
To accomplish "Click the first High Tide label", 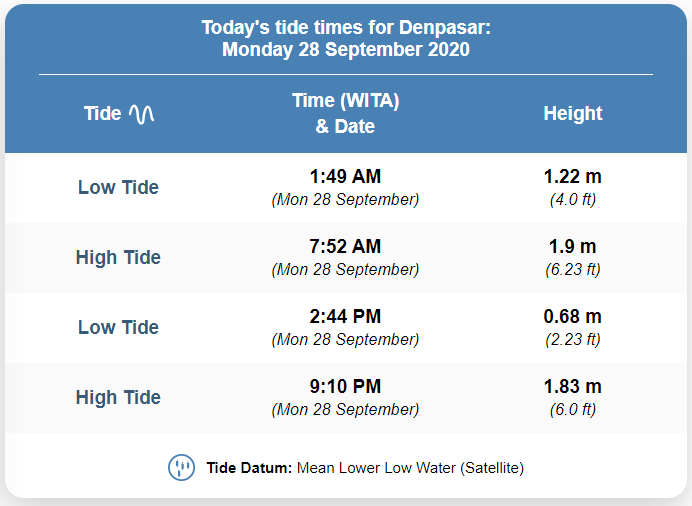I will (x=118, y=258).
